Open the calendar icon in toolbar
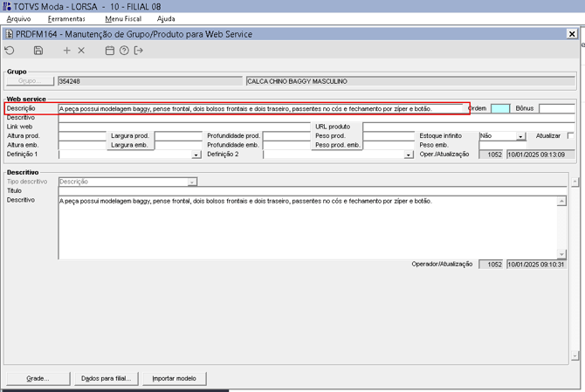The image size is (585, 392). (x=110, y=51)
